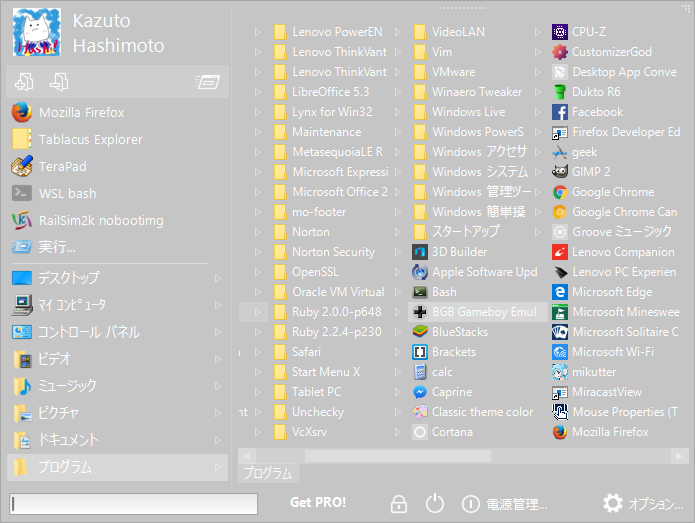Expand the ドキュメント submenu arrow
The width and height of the screenshot is (695, 523).
click(x=218, y=440)
